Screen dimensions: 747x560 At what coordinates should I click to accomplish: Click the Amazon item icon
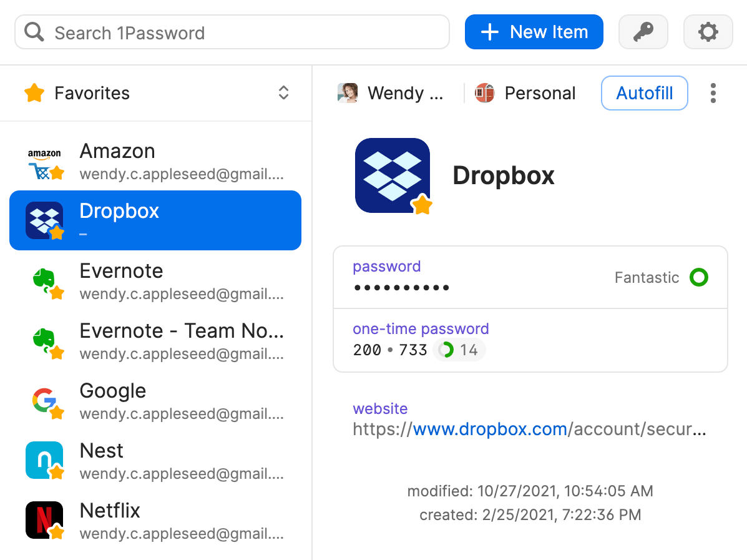tap(44, 162)
